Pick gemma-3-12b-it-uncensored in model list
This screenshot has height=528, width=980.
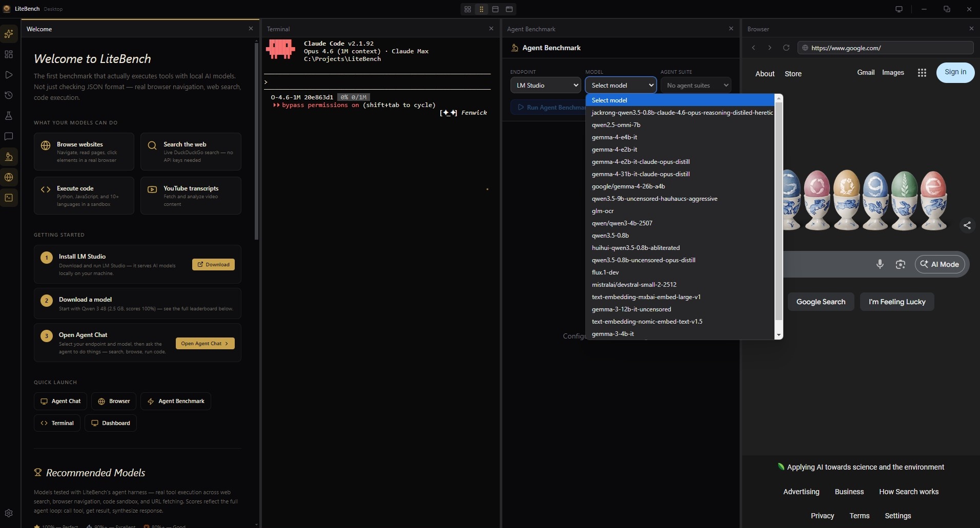[x=680, y=309]
